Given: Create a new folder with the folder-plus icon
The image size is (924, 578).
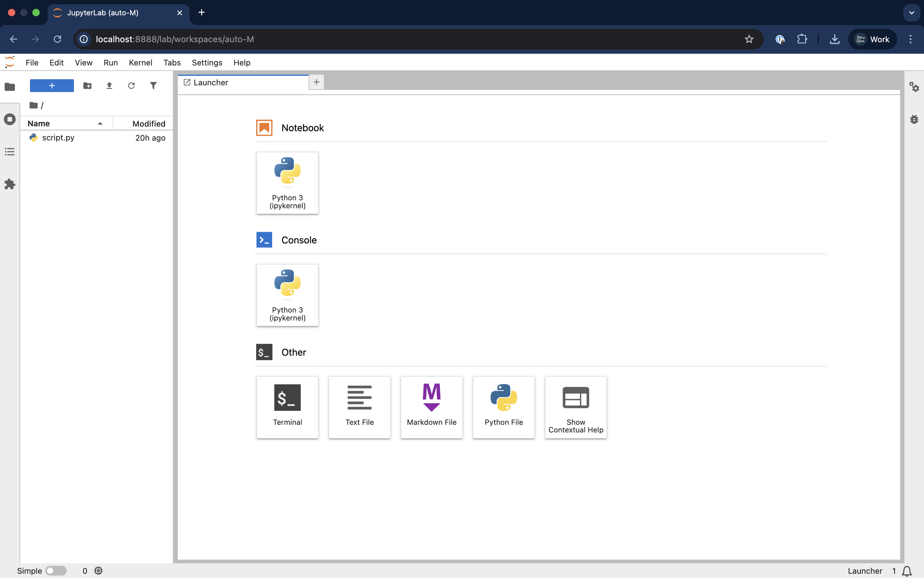Looking at the screenshot, I should tap(87, 86).
